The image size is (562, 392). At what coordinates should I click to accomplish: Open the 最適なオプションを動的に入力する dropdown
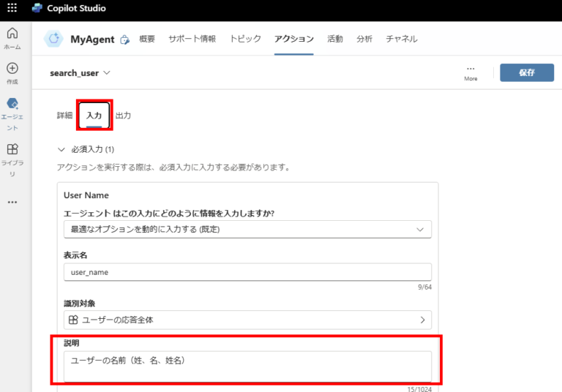[x=247, y=230]
